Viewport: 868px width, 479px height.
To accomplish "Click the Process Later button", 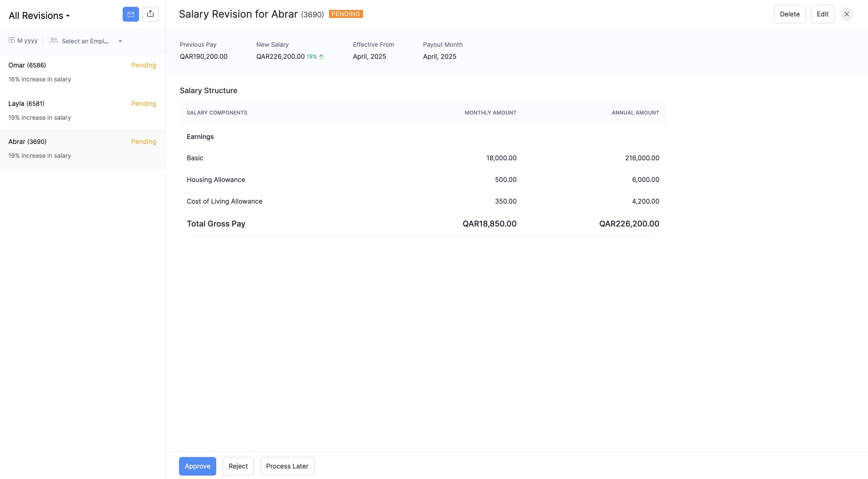I will coord(287,466).
